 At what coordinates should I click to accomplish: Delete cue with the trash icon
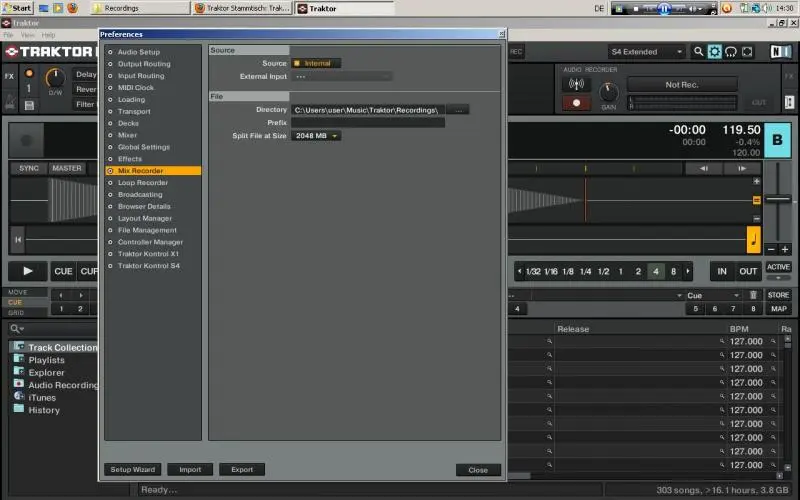(x=753, y=296)
